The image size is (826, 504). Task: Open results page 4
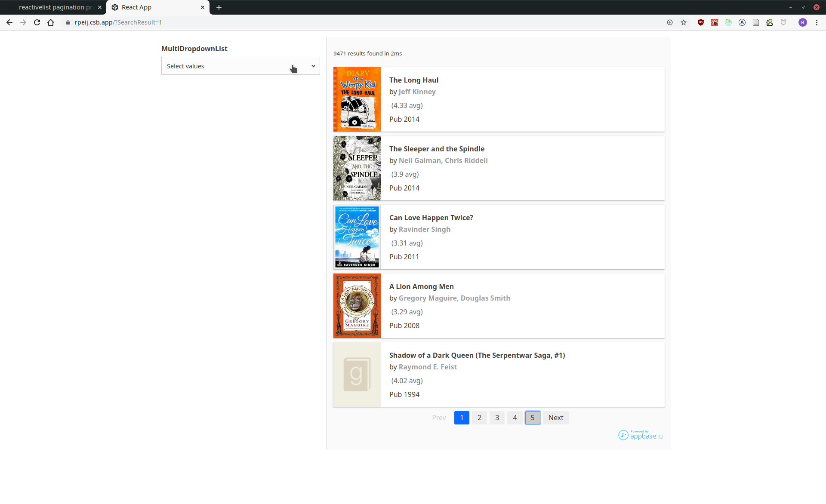click(515, 418)
